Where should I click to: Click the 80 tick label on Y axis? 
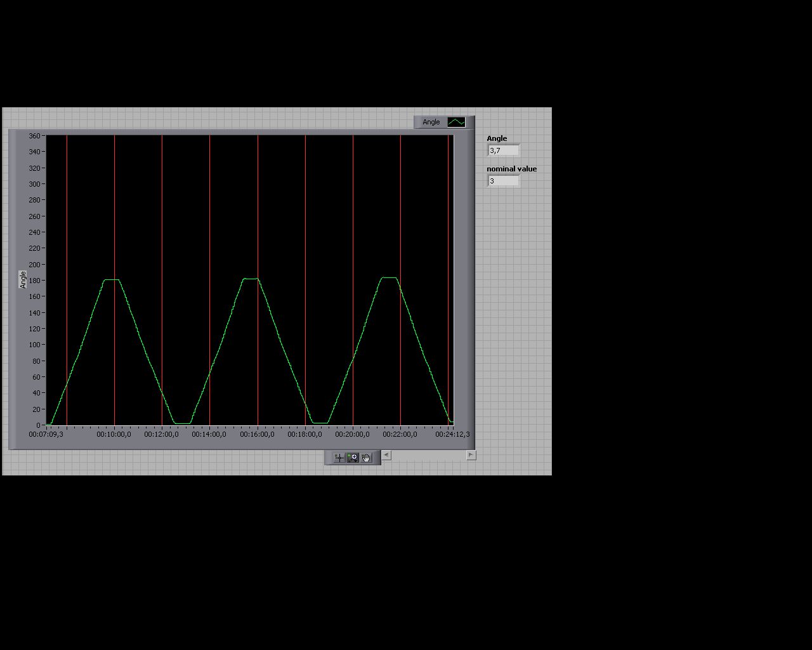[36, 361]
